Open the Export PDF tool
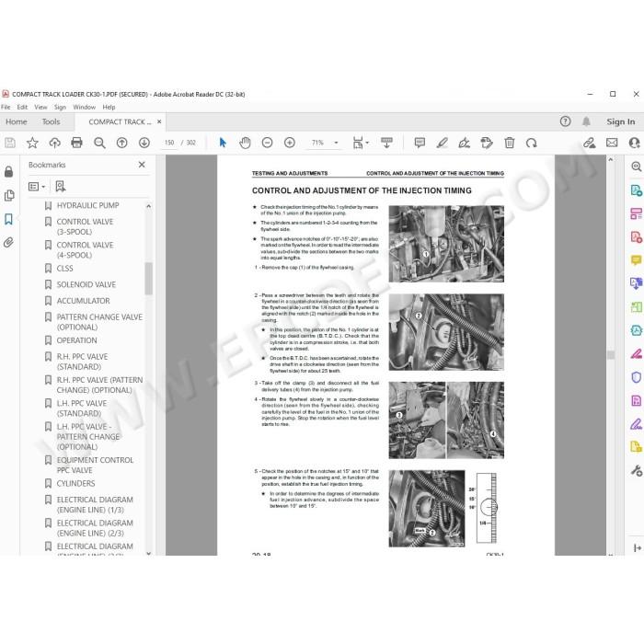 tap(636, 190)
